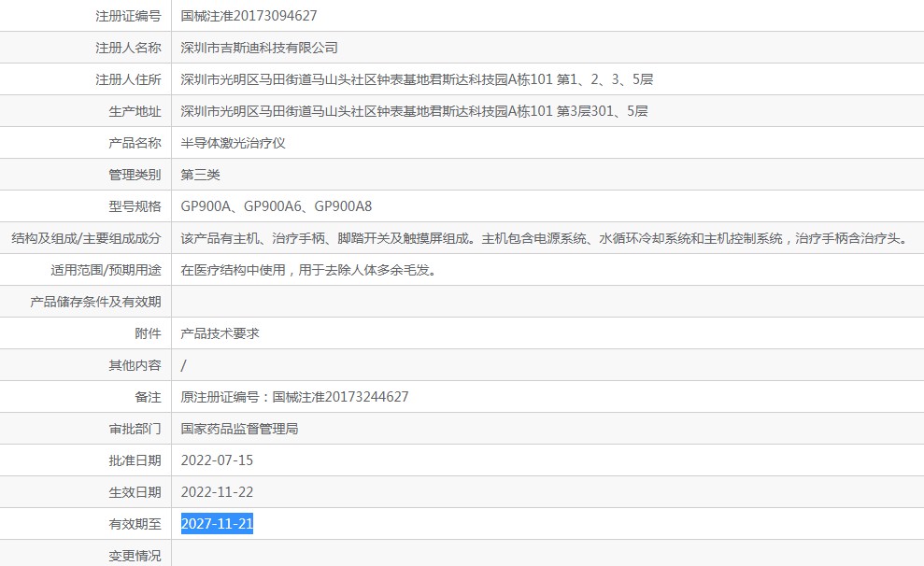
Task: Click the 管理类别 label
Action: (x=135, y=175)
